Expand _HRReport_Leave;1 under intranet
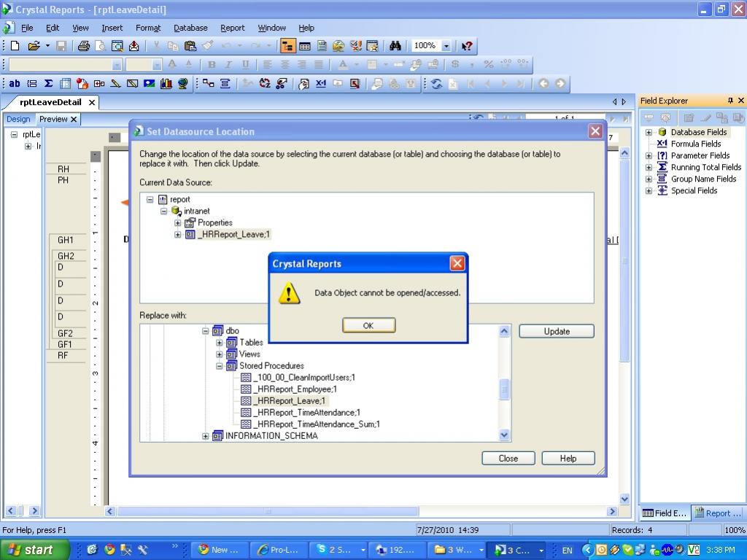Viewport: 747px width, 560px height. pyautogui.click(x=177, y=234)
